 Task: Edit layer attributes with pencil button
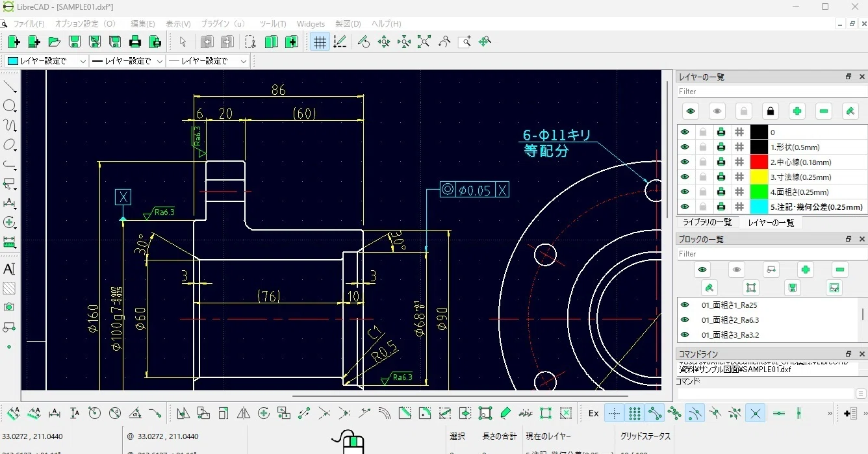pos(850,111)
